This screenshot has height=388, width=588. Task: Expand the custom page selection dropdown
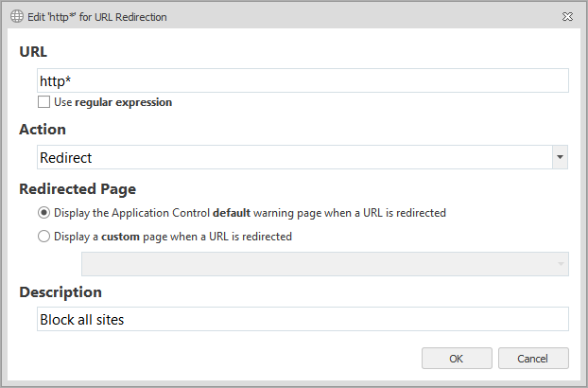tap(319, 264)
